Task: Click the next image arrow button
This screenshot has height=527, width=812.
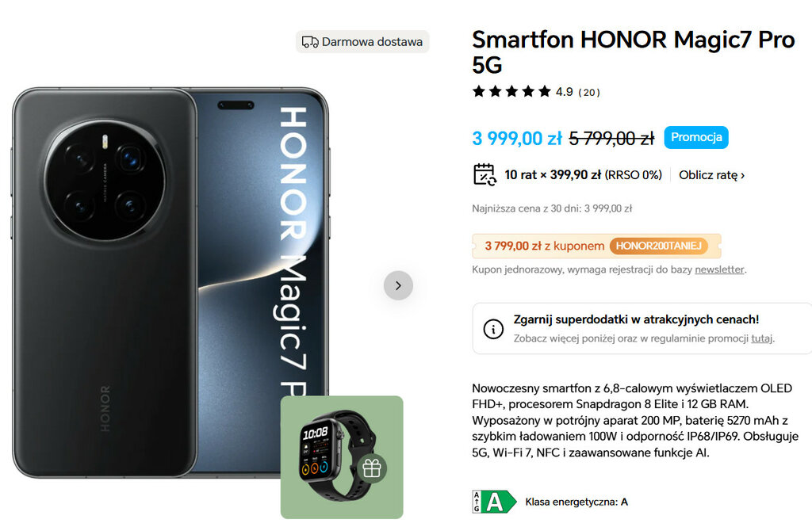Action: (x=398, y=285)
